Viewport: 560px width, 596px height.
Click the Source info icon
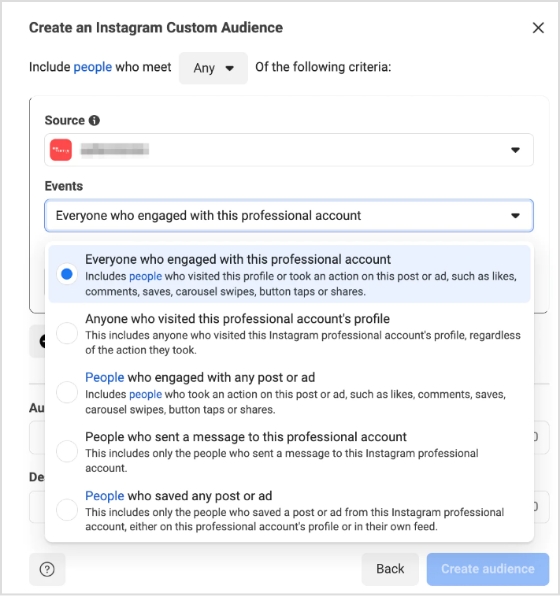94,120
